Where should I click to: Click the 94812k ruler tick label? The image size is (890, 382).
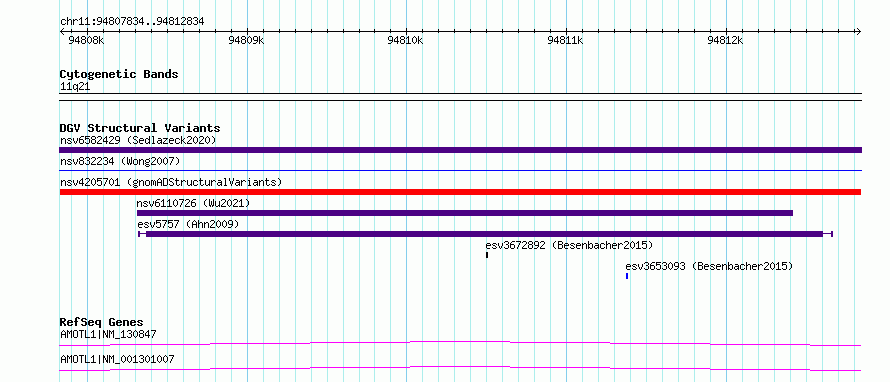[x=726, y=40]
